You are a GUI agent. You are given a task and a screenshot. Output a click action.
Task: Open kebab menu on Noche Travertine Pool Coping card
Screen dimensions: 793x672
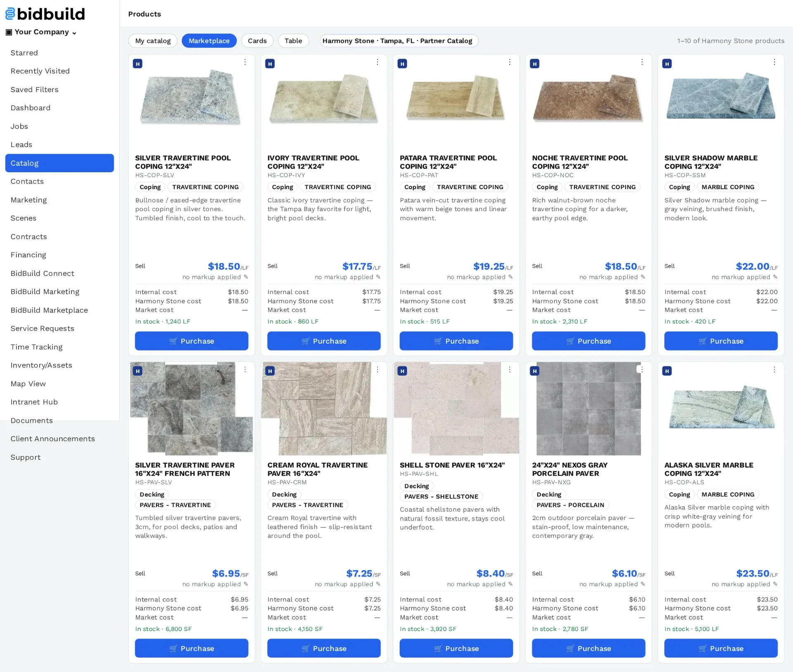(642, 62)
